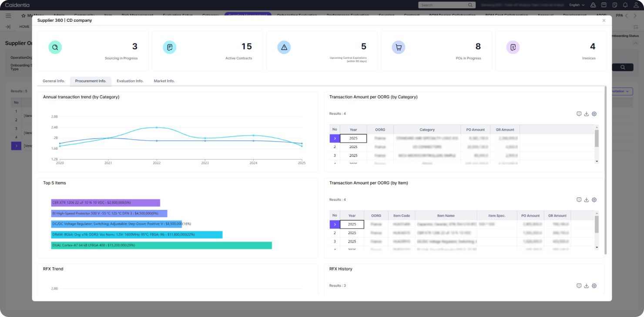Open the English language dropdown
Image resolution: width=644 pixels, height=317 pixels.
point(577,5)
